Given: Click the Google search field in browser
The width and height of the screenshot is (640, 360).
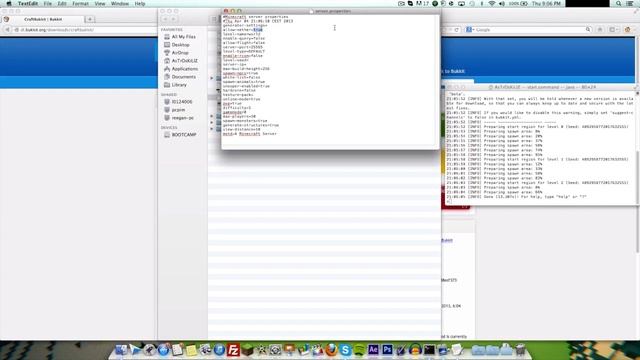Looking at the screenshot, I should pyautogui.click(x=529, y=30).
